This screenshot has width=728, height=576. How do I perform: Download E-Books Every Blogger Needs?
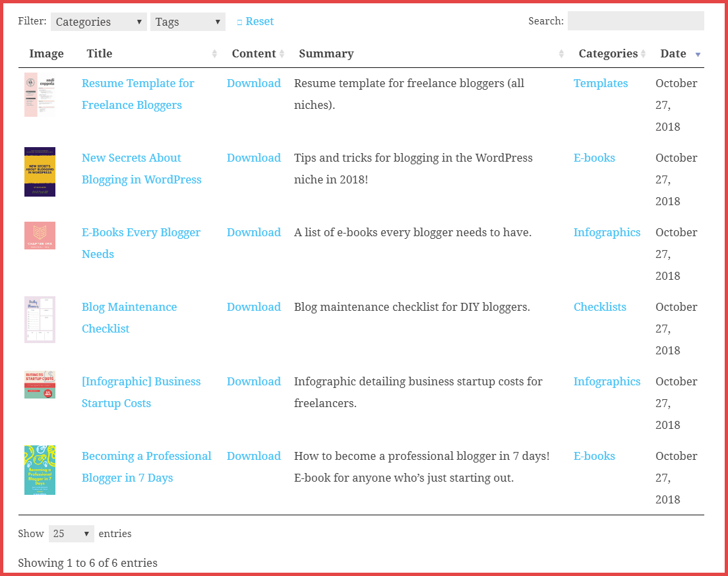coord(254,232)
